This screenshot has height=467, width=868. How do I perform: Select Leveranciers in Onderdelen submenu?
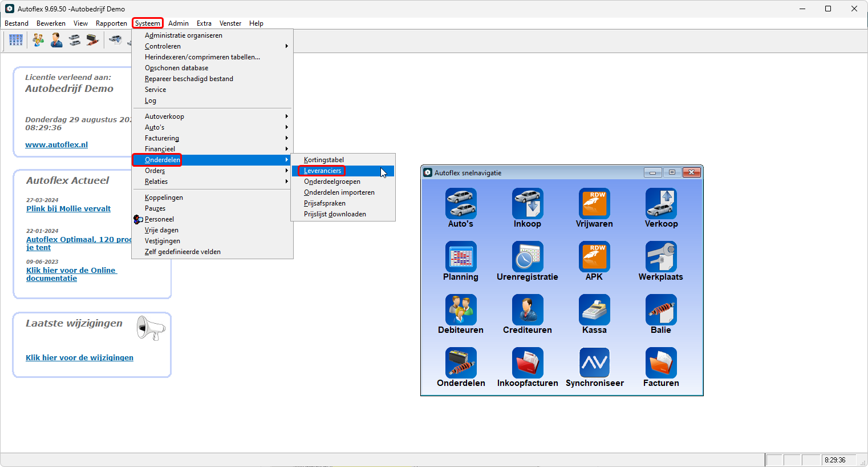coord(343,171)
